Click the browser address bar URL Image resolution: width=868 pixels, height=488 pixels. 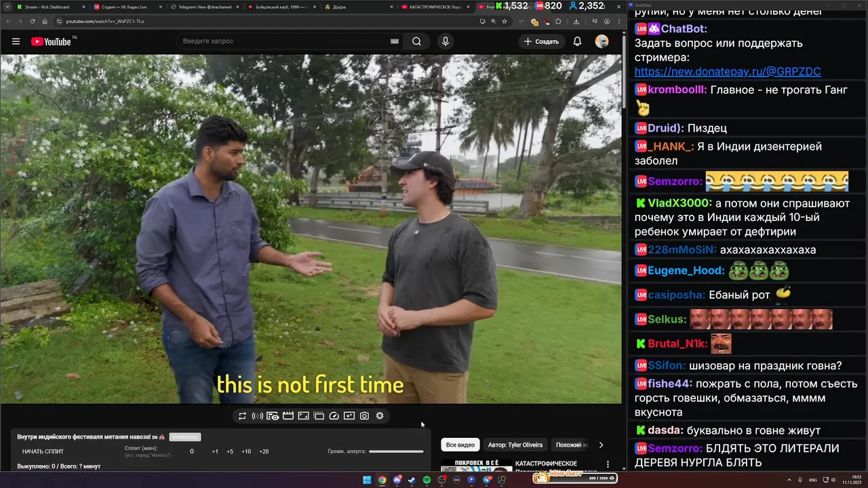click(105, 21)
